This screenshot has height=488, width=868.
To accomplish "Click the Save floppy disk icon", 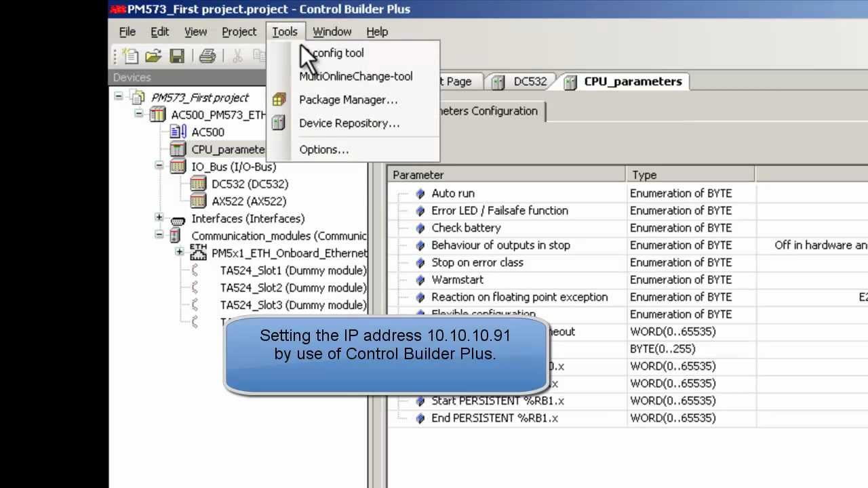I will [x=177, y=56].
